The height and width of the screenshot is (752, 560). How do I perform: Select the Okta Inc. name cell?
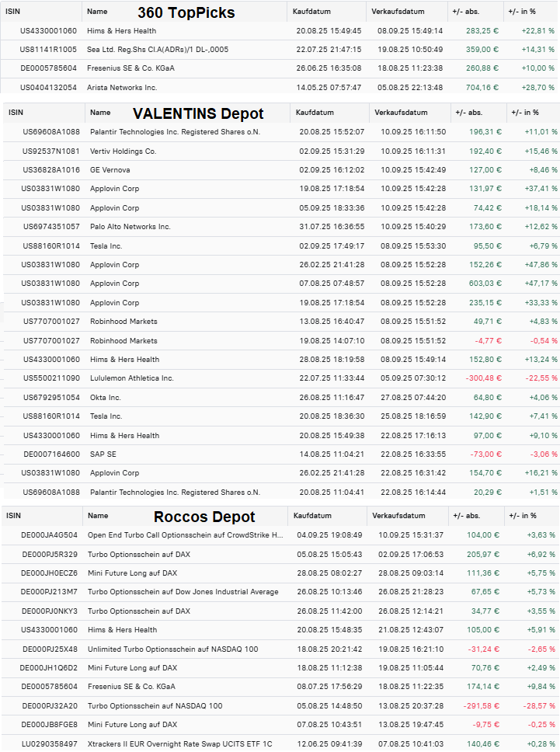pos(106,398)
